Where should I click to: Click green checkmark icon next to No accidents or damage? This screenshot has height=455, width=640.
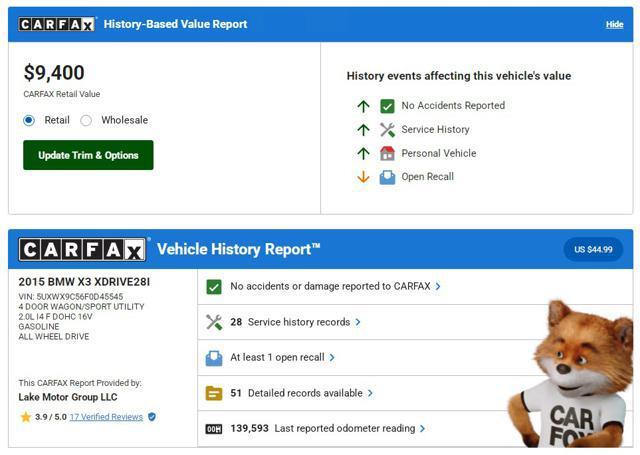point(214,287)
